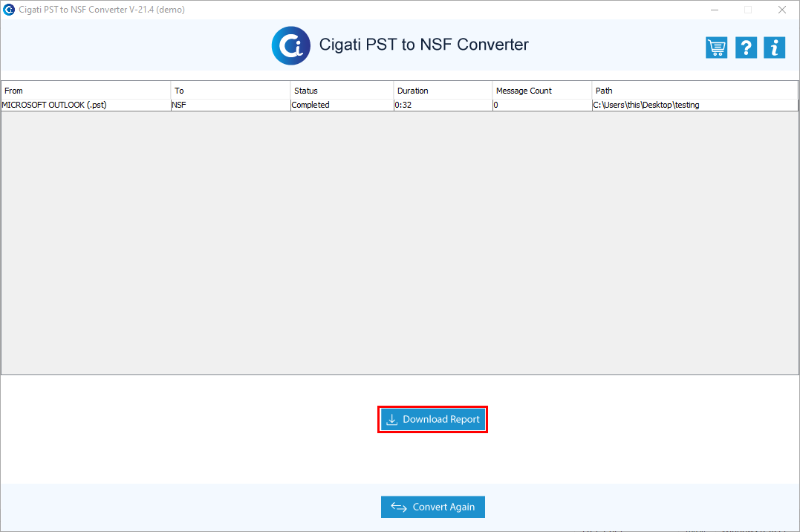
Task: Click the Convert Again button
Action: pos(432,507)
